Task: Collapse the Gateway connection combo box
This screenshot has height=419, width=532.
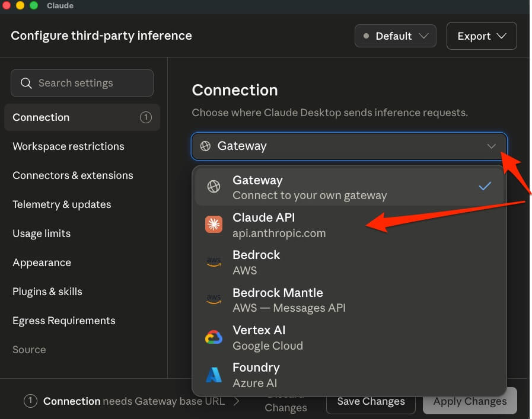Action: 349,146
